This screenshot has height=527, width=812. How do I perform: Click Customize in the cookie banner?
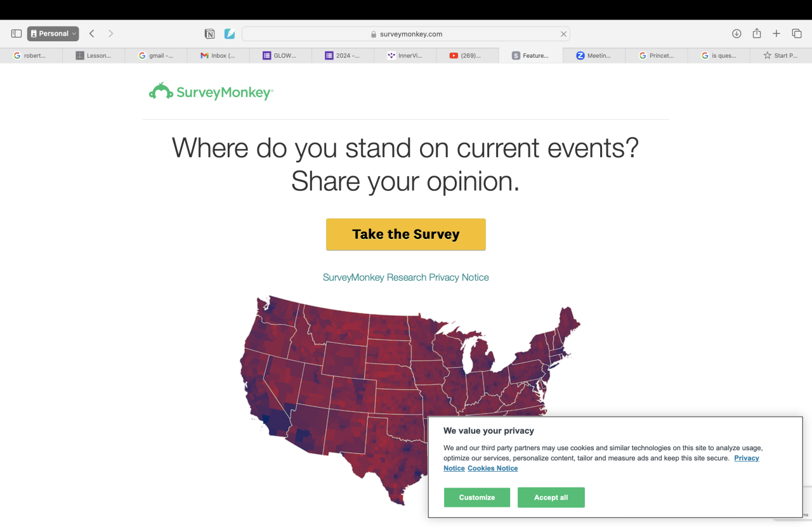click(x=477, y=497)
